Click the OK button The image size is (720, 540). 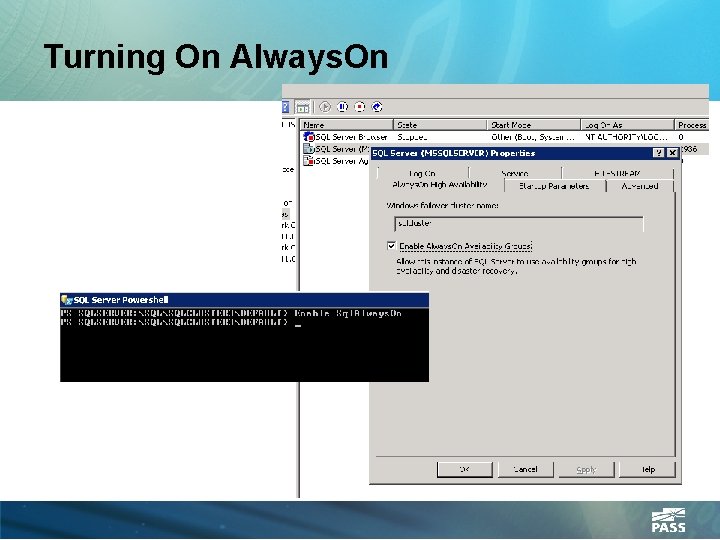[465, 469]
